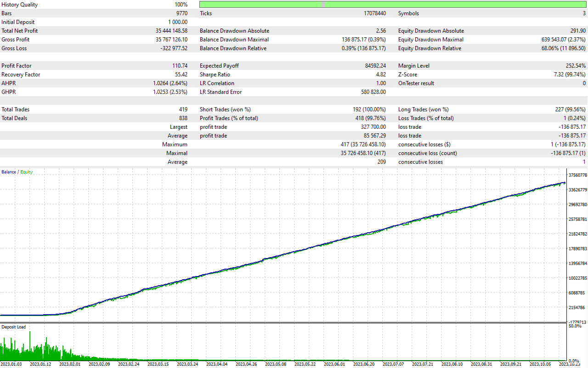Click Gross Loss value -322 977.52
Screen dimensions: 588x368
[174, 48]
